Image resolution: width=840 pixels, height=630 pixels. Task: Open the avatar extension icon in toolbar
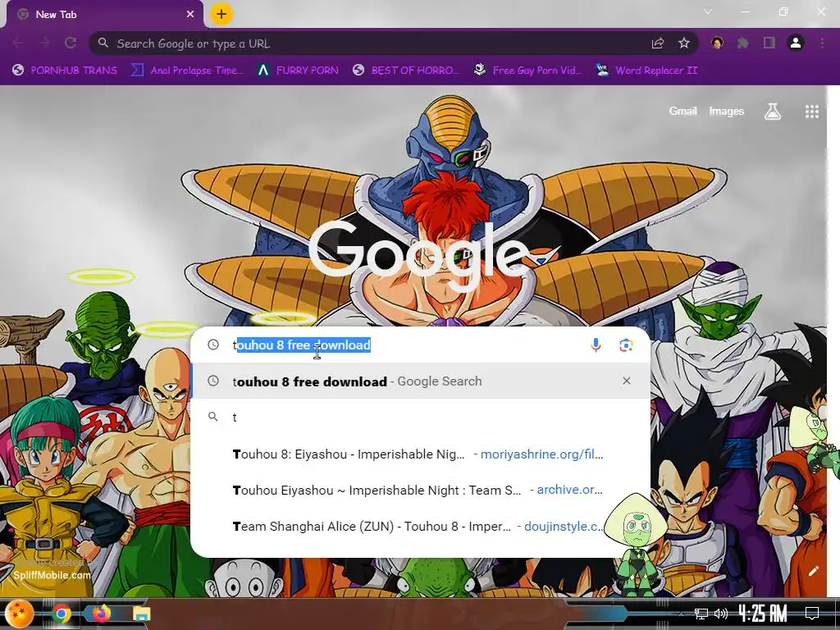717,43
